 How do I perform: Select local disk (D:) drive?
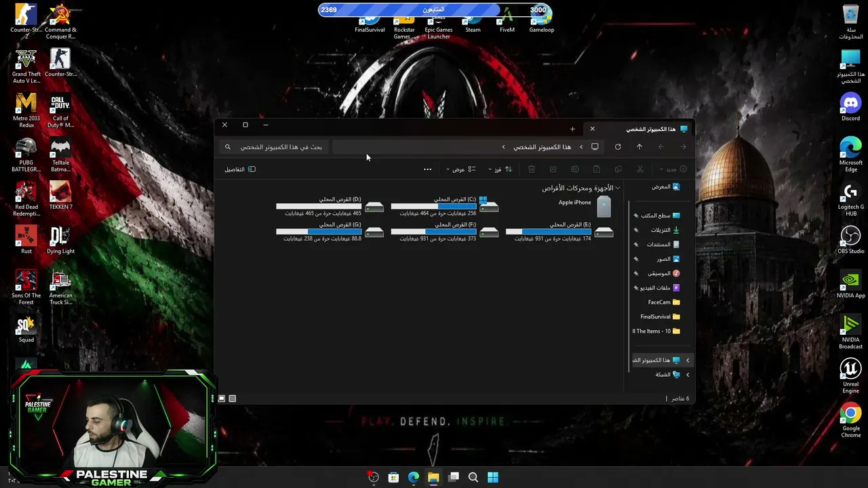pyautogui.click(x=330, y=206)
